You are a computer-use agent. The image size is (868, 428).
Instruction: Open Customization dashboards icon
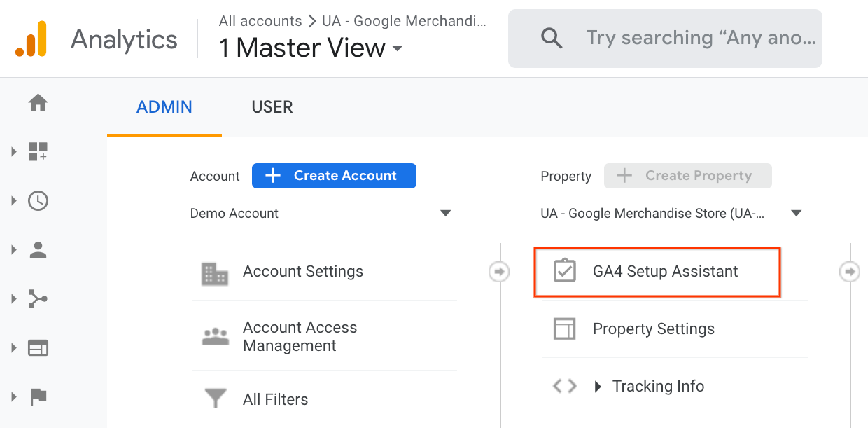tap(38, 151)
